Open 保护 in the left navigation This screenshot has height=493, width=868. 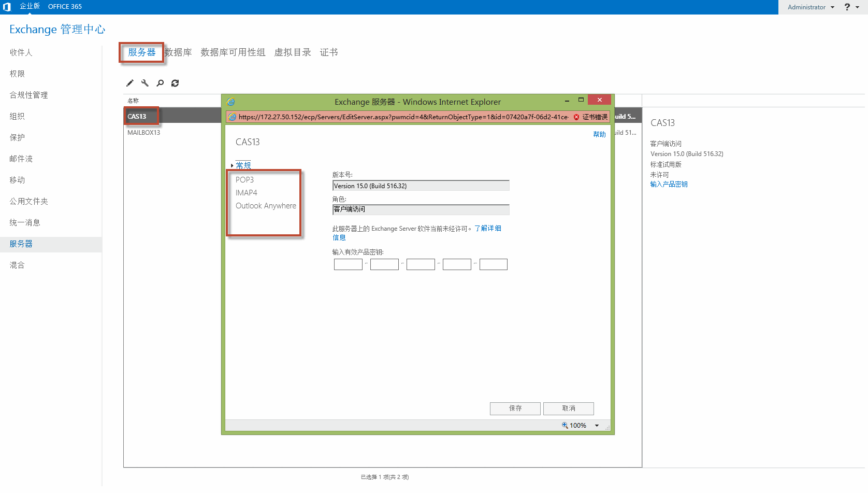pos(17,137)
